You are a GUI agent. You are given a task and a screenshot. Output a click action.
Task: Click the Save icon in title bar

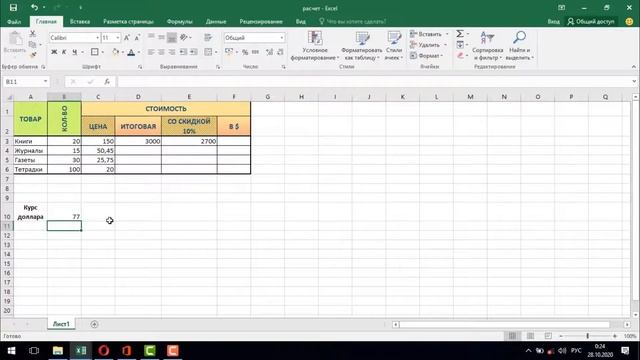pos(13,8)
